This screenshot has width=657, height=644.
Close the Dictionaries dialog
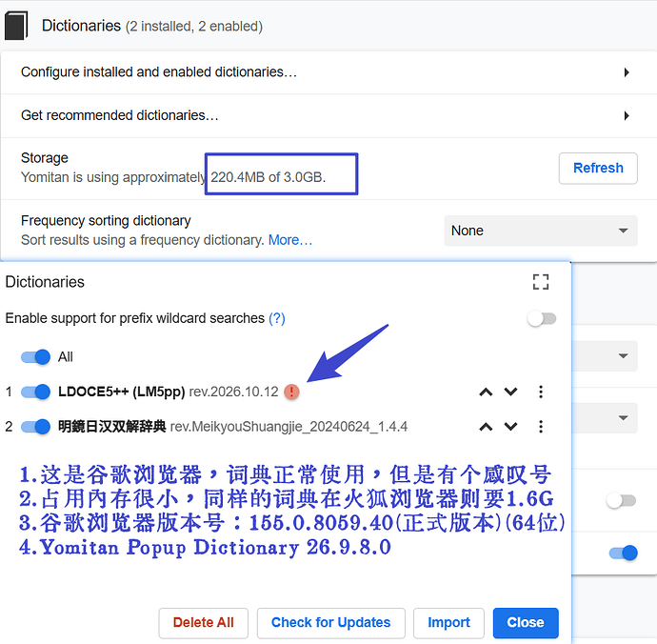tap(526, 623)
